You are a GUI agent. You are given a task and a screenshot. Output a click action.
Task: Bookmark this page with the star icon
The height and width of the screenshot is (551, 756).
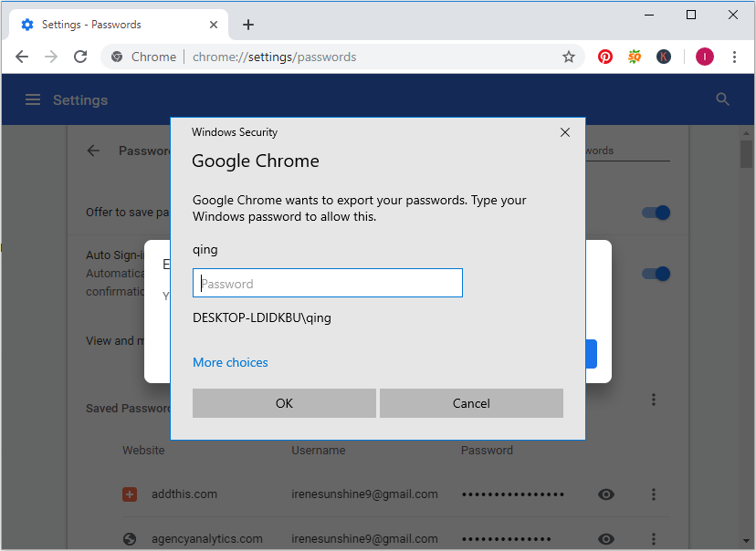(x=569, y=57)
